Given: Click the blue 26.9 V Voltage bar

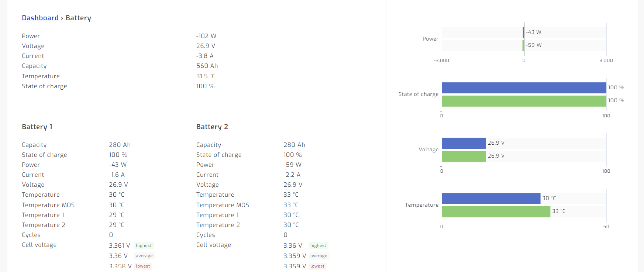Looking at the screenshot, I should 464,143.
